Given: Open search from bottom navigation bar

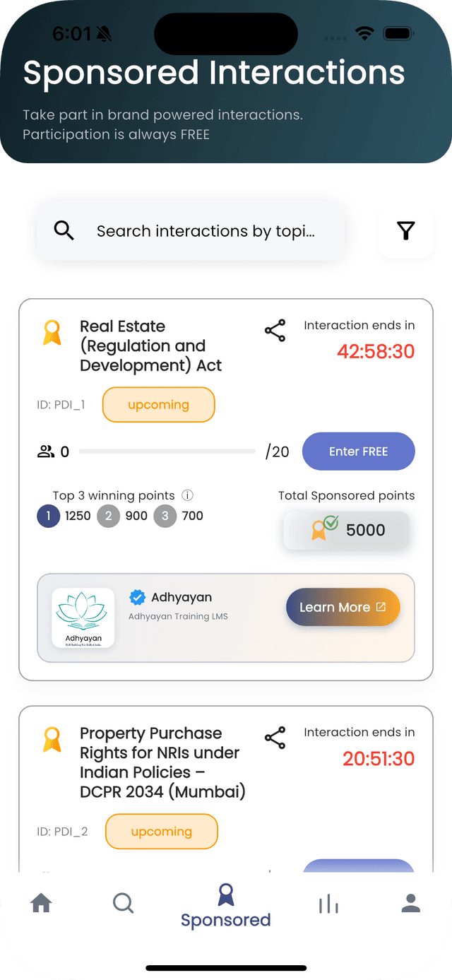Looking at the screenshot, I should (x=123, y=903).
